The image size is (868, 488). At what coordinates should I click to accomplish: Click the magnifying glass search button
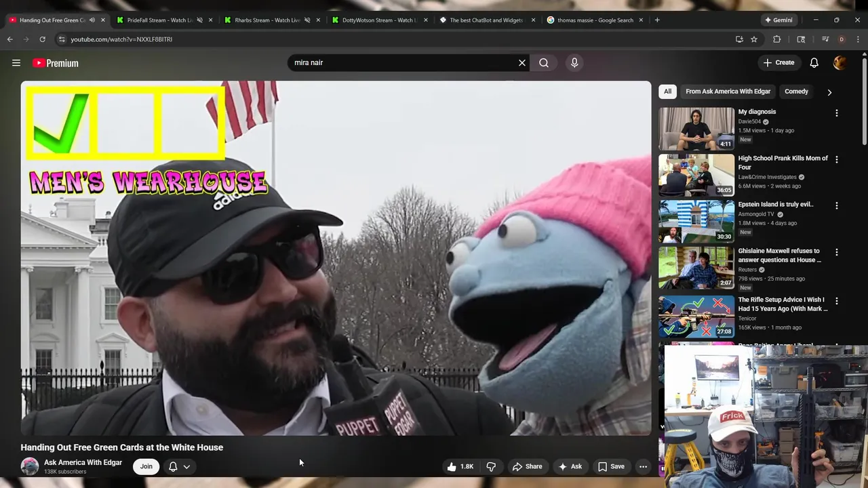pos(544,63)
